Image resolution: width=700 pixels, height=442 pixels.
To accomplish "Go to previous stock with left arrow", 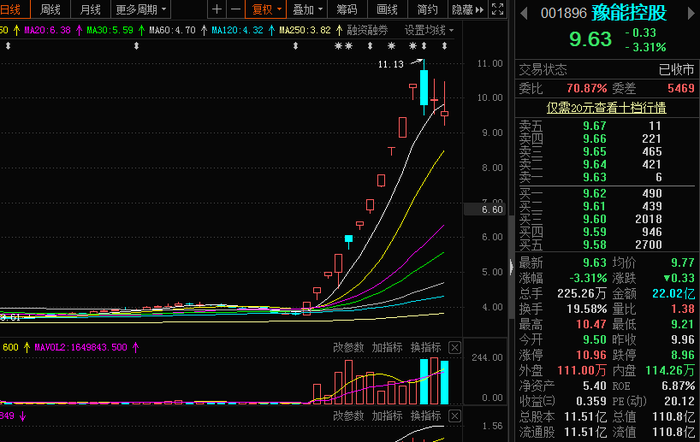I will tap(524, 13).
